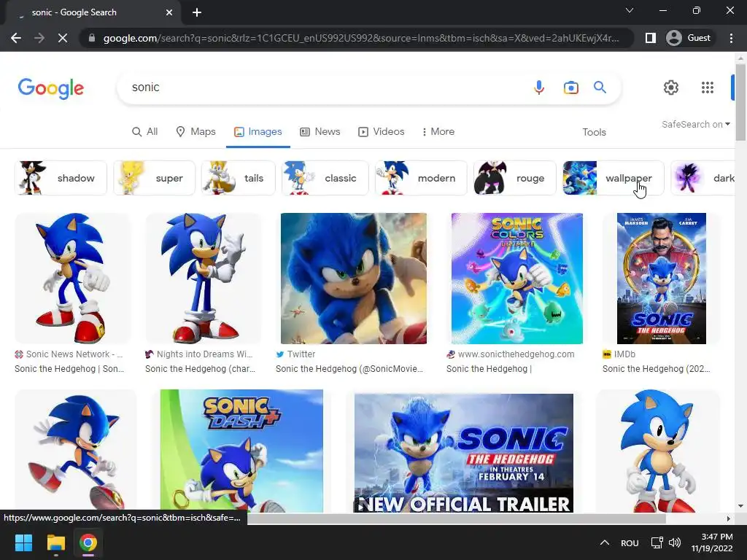Open Sonic News Network image result
The width and height of the screenshot is (747, 560).
[73, 279]
